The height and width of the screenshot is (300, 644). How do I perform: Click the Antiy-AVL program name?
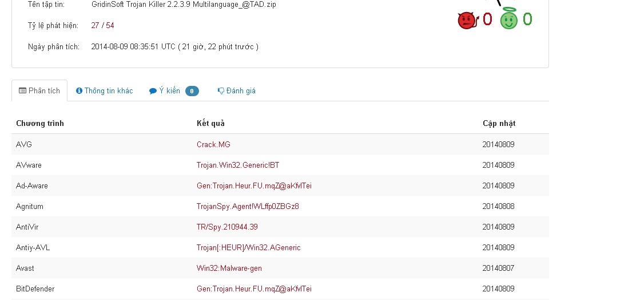[x=33, y=247]
